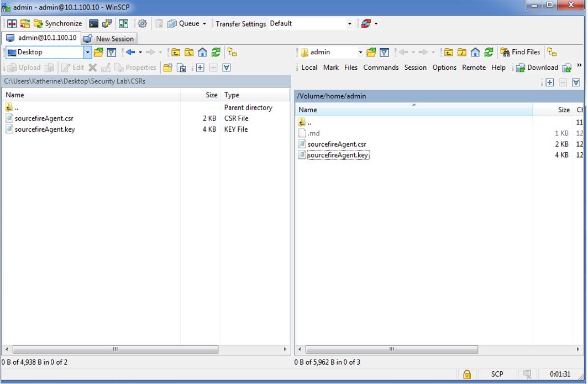Expand toolbar overflow chevron near Download
The height and width of the screenshot is (384, 588).
(579, 65)
